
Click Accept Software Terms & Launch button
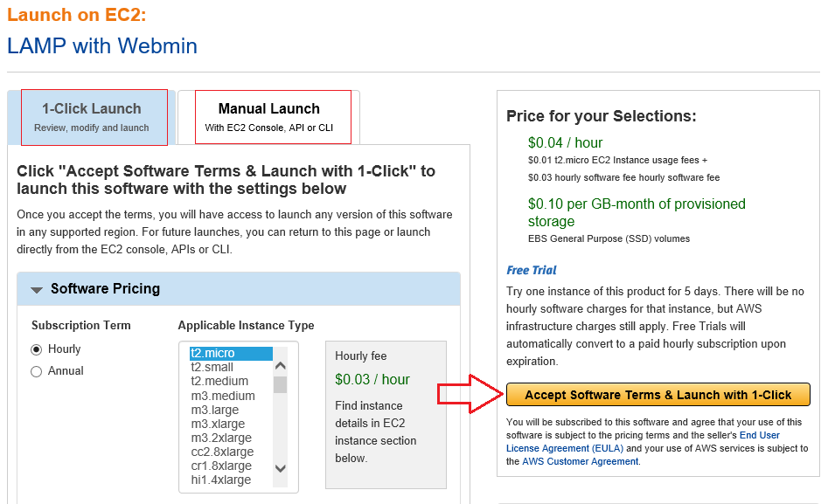[658, 395]
